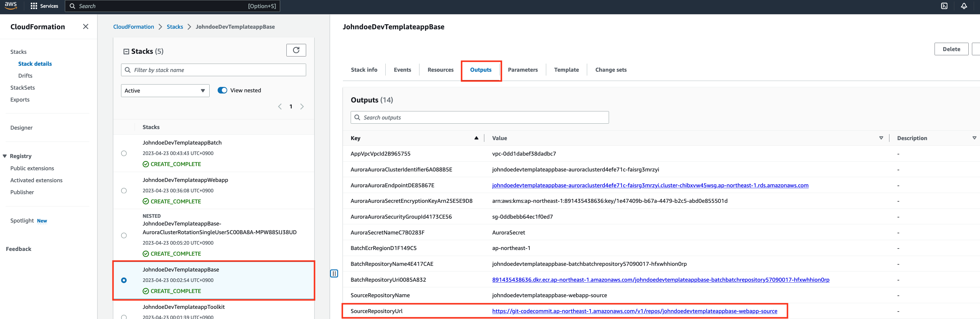Sort outputs by Key column arrow
This screenshot has width=980, height=319.
476,138
